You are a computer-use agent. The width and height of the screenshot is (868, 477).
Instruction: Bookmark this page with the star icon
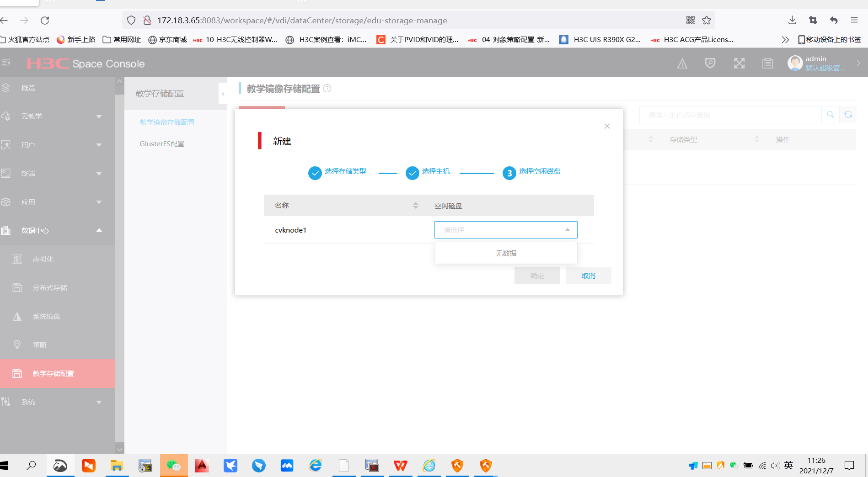click(707, 20)
